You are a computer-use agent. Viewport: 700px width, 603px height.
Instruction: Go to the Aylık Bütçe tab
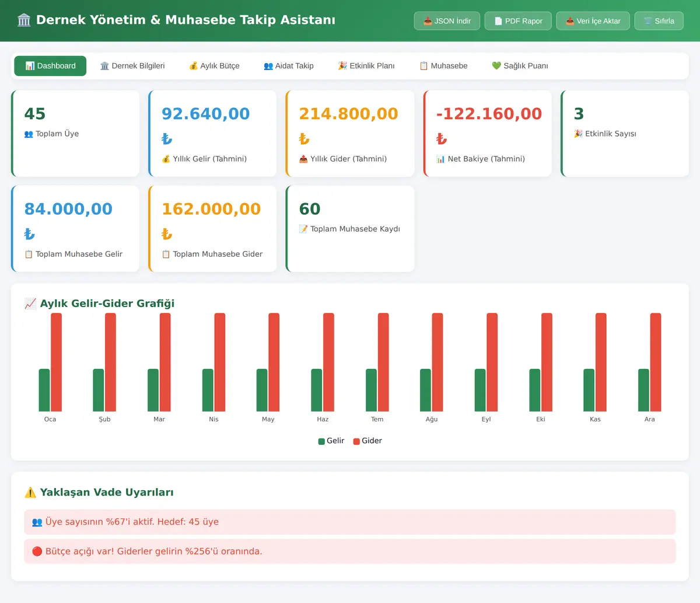(214, 66)
